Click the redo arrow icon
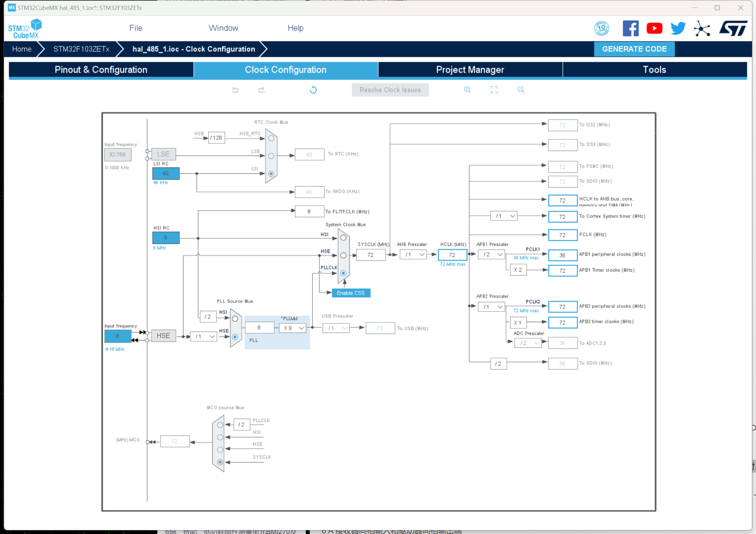This screenshot has height=534, width=756. (261, 90)
